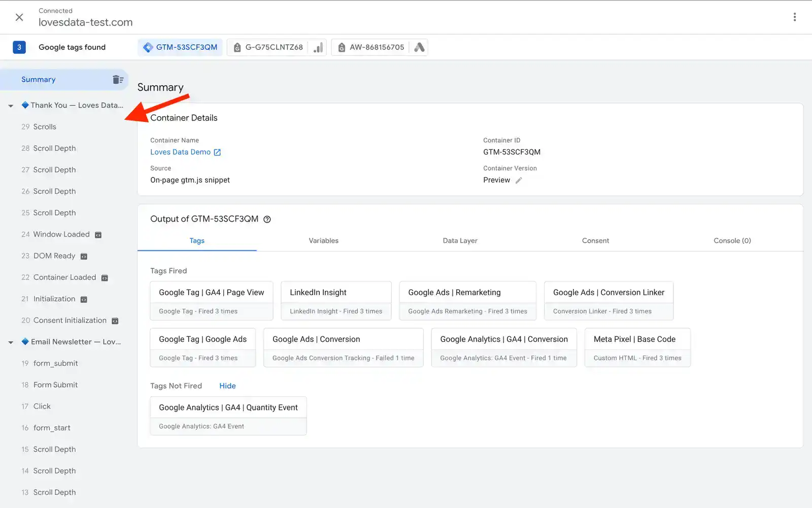Select the GTM-53SCF3QM container chip
The height and width of the screenshot is (508, 812).
coord(180,47)
